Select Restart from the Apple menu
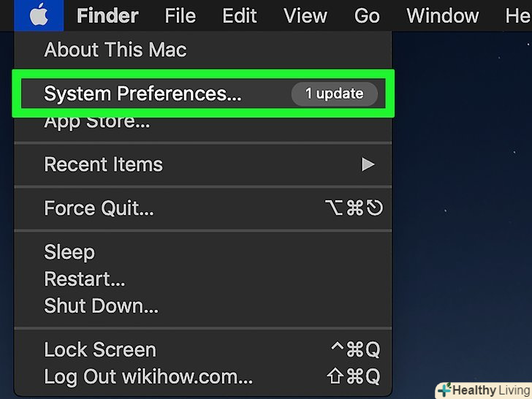The image size is (532, 399). (x=85, y=278)
